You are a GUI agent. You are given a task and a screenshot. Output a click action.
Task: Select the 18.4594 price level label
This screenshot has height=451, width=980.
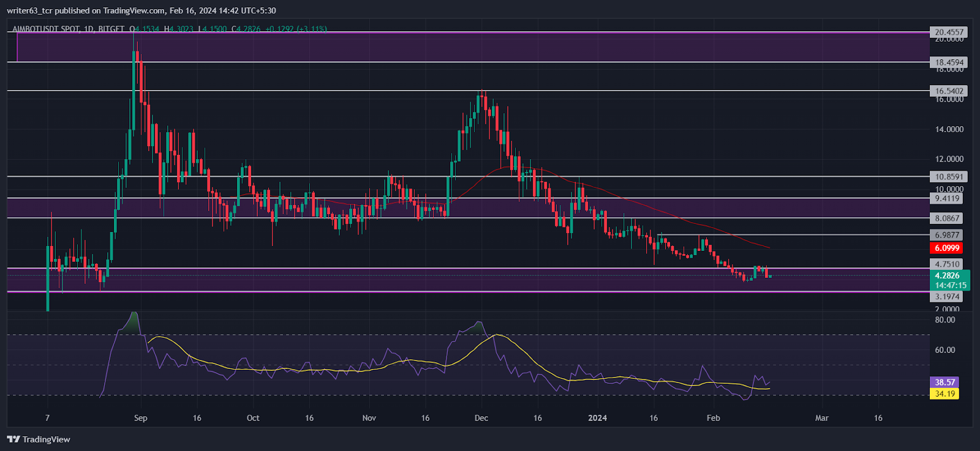pos(949,62)
